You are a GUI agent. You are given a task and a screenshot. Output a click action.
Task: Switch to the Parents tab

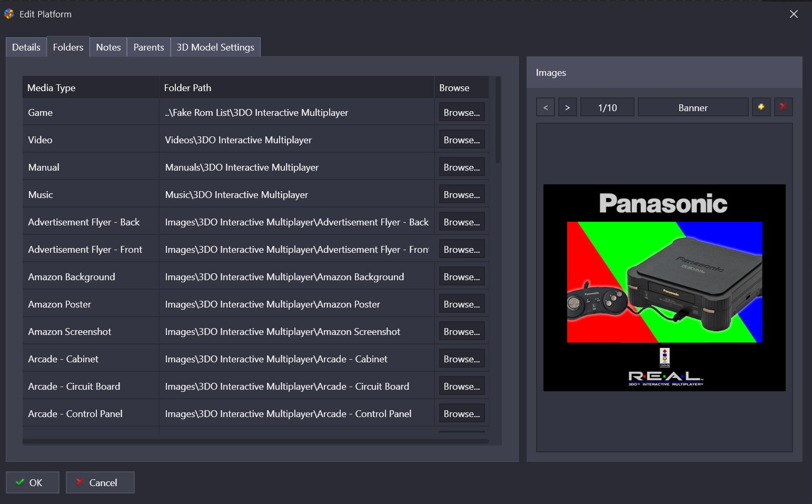149,47
